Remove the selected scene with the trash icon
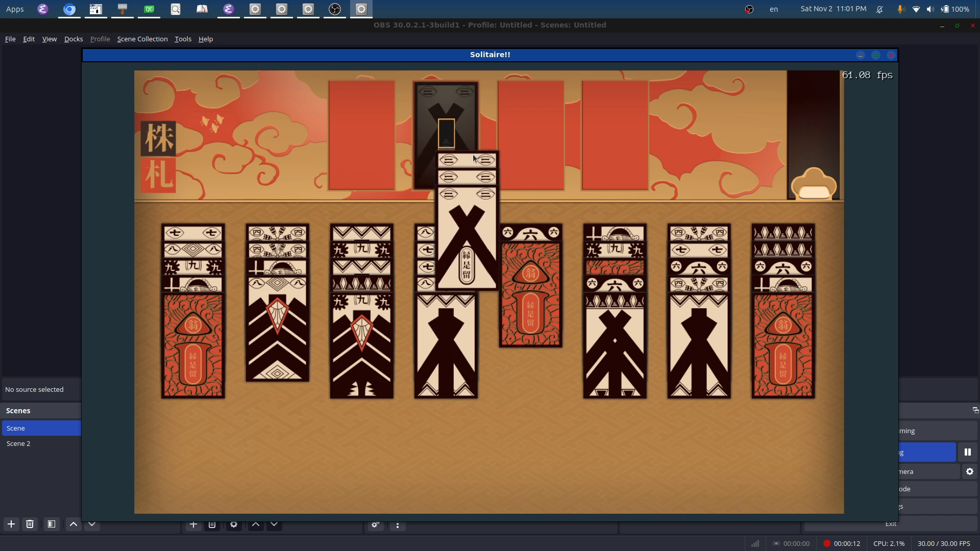 [30, 524]
